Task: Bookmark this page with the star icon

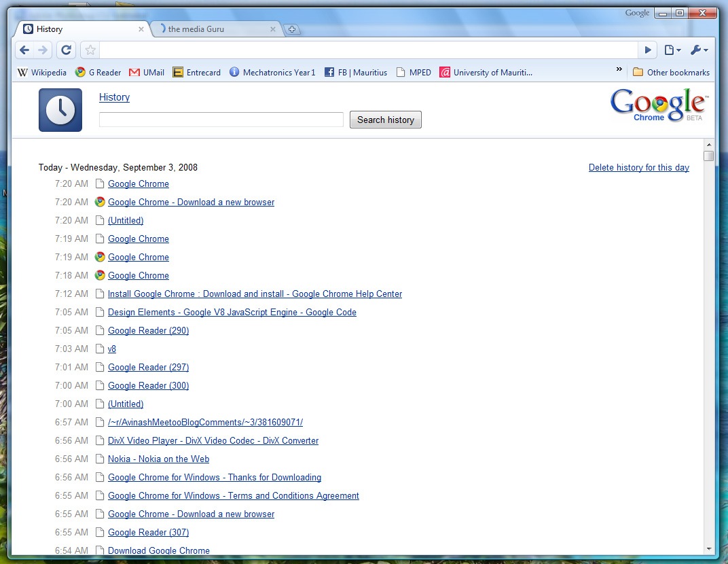Action: 90,50
